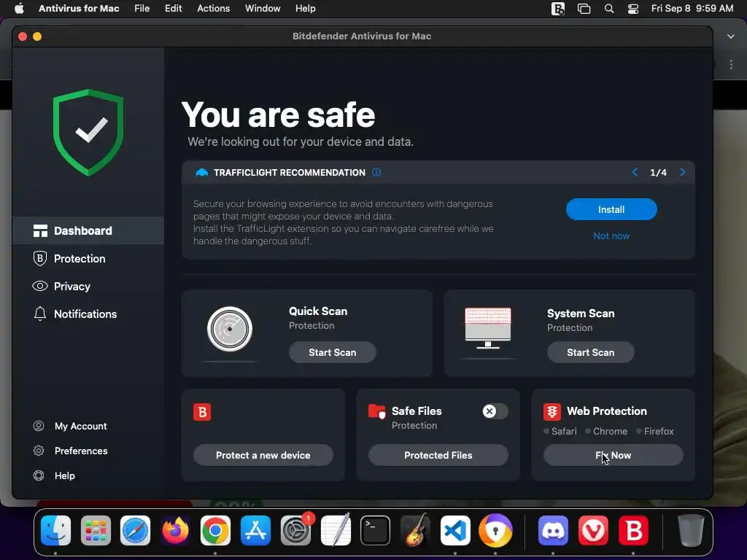Open Spotlight search in menu bar
The height and width of the screenshot is (560, 747).
(609, 9)
